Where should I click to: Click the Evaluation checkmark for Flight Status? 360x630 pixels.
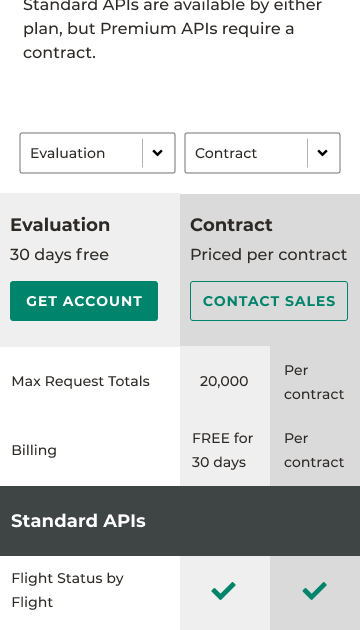[223, 591]
